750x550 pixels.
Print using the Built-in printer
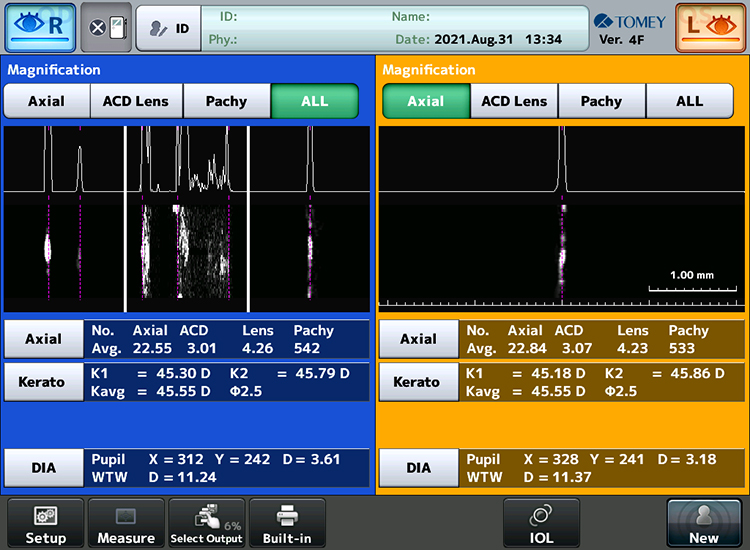287,524
